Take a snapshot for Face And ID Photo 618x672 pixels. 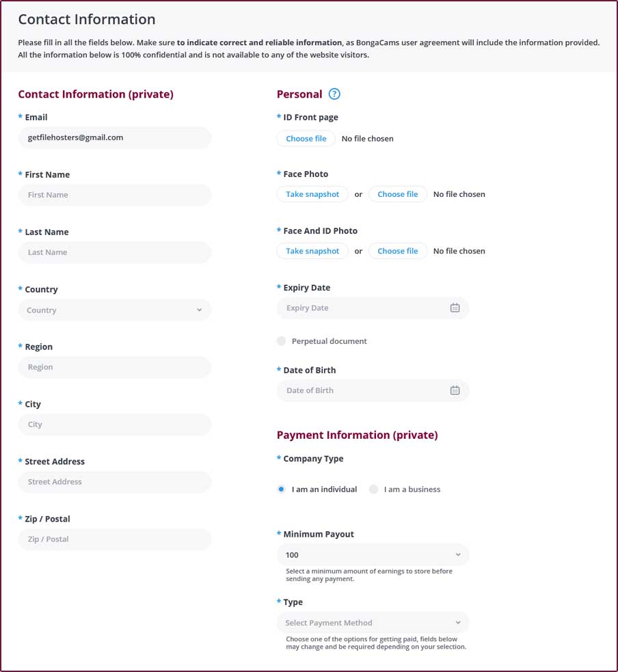[312, 251]
